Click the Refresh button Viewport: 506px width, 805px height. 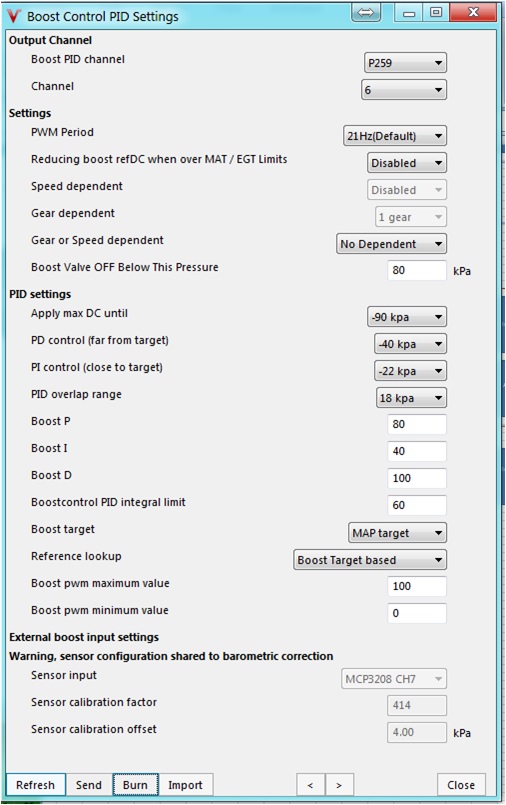(x=35, y=784)
